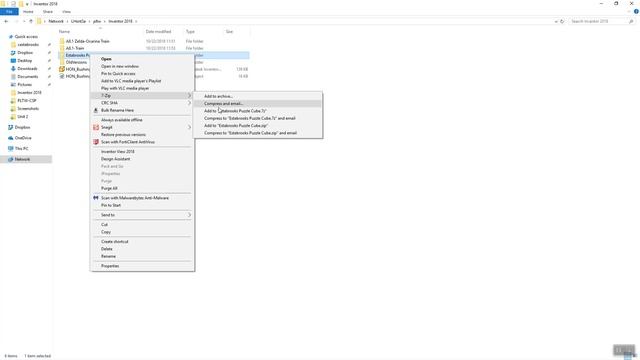Click the Unit 2 folder icon in sidebar
The width and height of the screenshot is (640, 360).
(13, 117)
